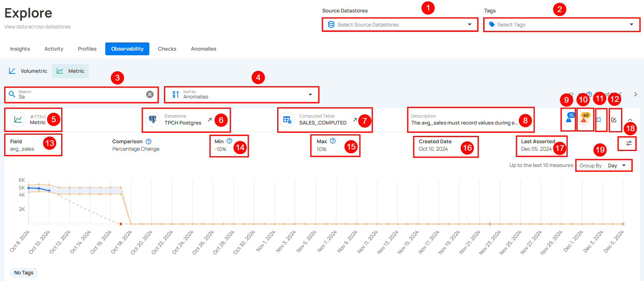This screenshot has height=281, width=644.
Task: Click the bookmark icon on metric row
Action: point(599,120)
